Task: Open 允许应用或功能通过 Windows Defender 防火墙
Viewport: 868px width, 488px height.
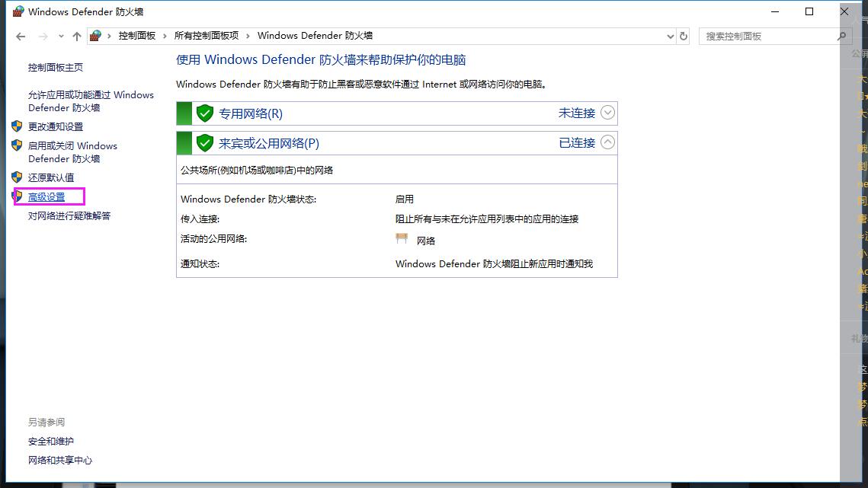Action: tap(91, 101)
